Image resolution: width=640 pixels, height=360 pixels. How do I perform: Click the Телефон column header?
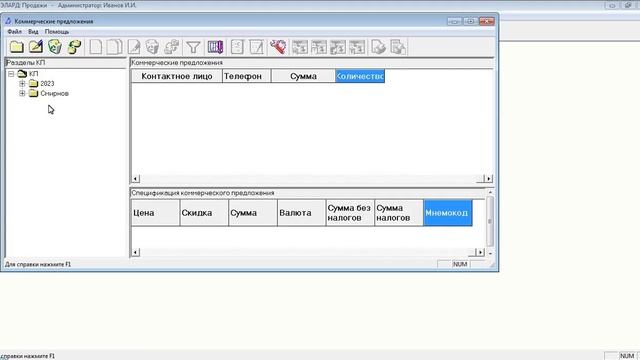(247, 76)
